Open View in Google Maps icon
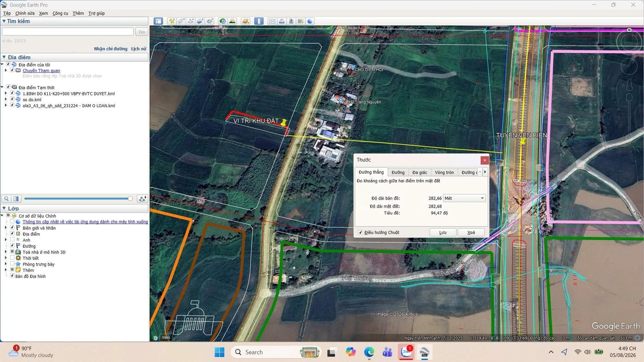Screen dimensions: 644x362 click(301, 21)
